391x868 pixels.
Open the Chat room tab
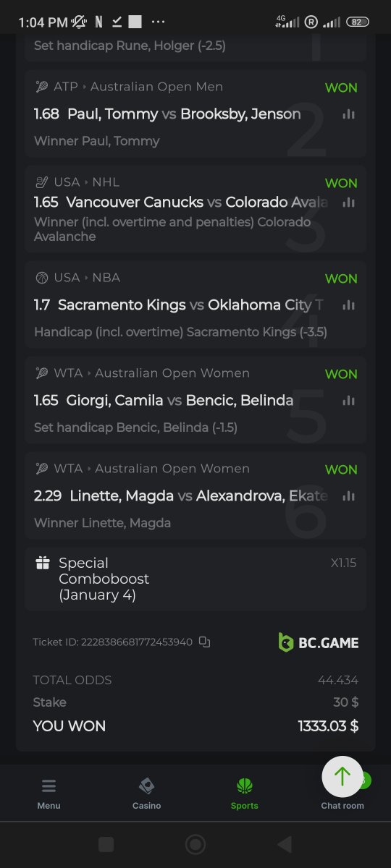(342, 805)
